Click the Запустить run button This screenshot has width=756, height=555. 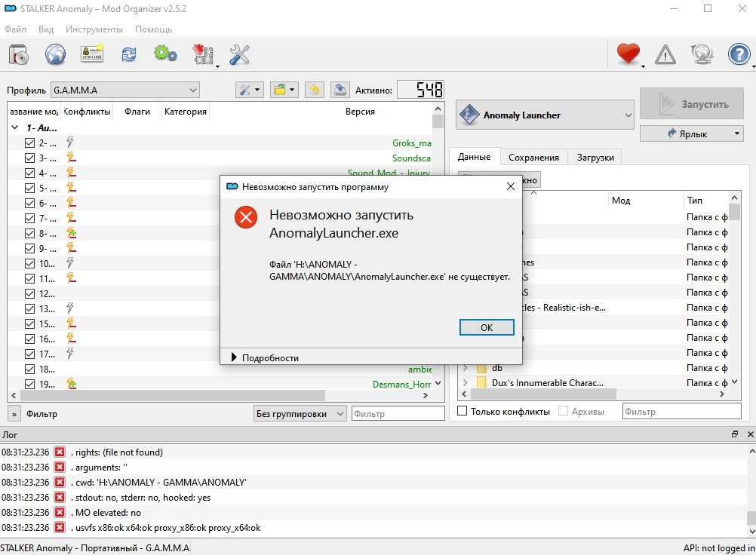coord(691,103)
